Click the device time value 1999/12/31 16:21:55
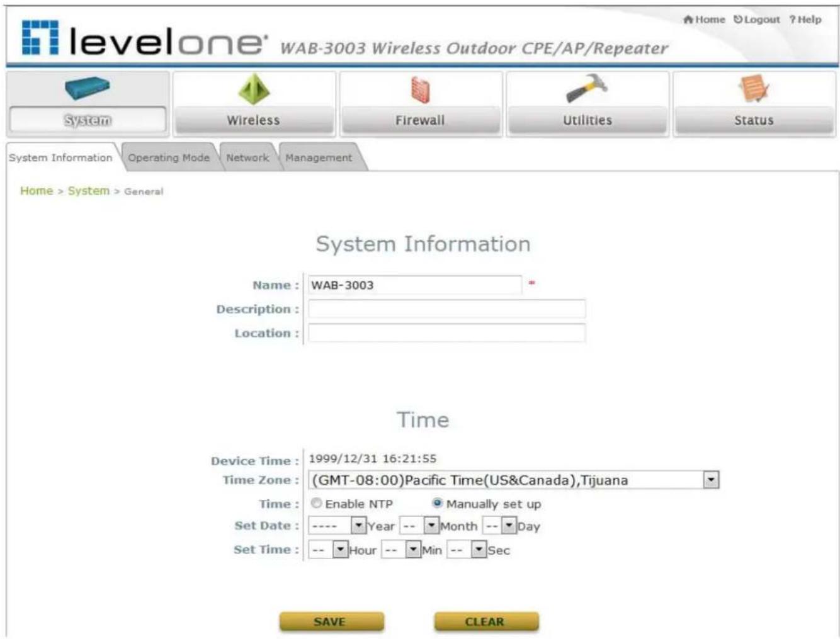840x639 pixels. tap(372, 459)
